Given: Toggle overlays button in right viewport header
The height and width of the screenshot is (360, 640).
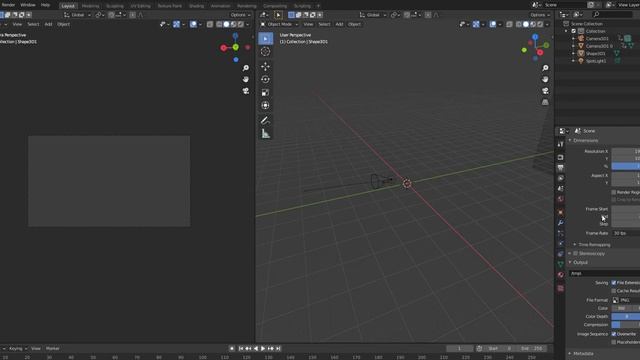Looking at the screenshot, I should [493, 24].
